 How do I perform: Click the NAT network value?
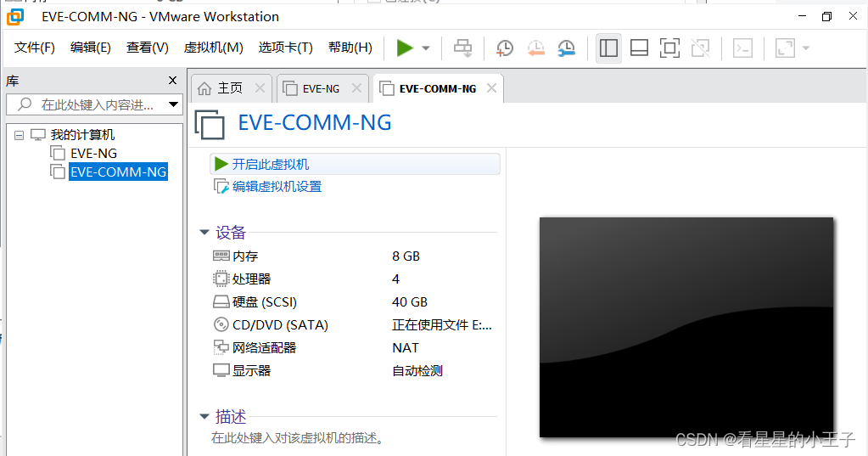406,348
